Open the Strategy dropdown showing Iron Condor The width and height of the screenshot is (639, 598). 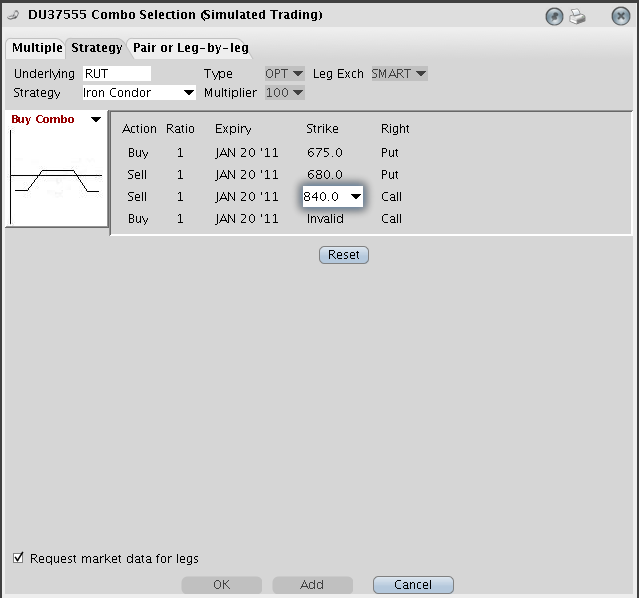click(x=139, y=93)
